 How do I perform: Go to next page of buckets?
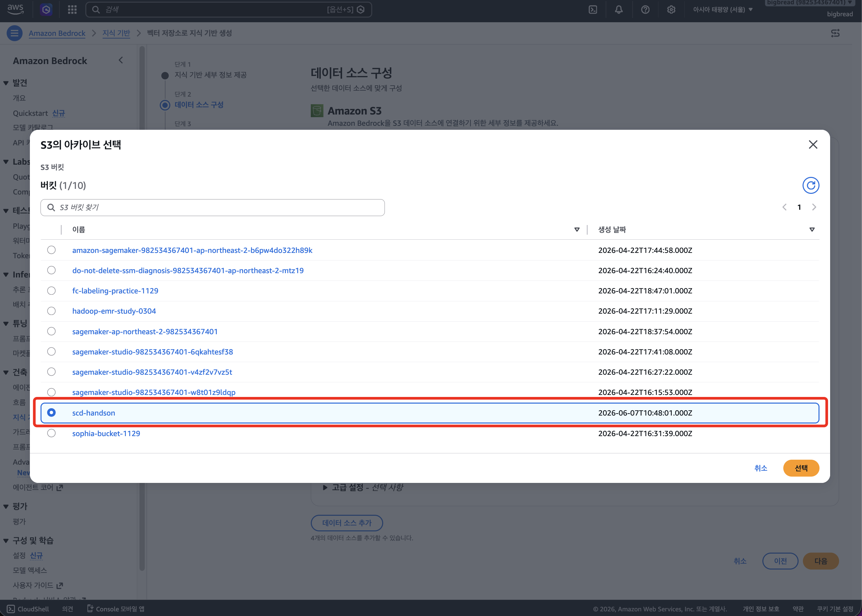pos(814,207)
